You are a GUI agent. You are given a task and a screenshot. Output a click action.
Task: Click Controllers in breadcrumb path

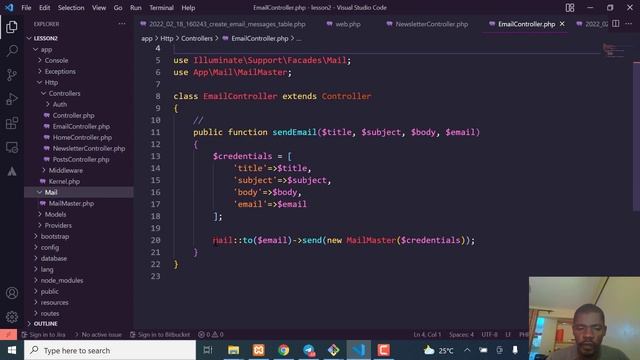pos(197,38)
